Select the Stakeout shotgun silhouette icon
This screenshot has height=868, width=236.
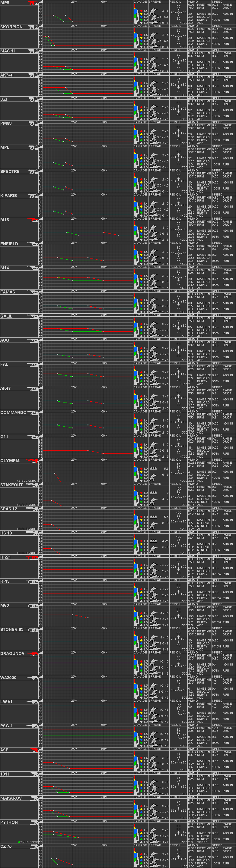32,485
